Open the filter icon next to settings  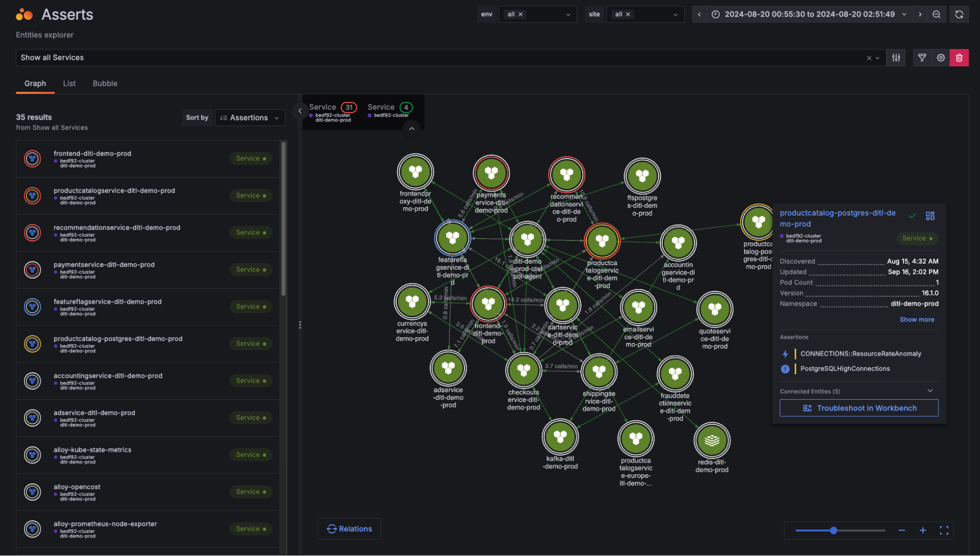click(x=922, y=57)
